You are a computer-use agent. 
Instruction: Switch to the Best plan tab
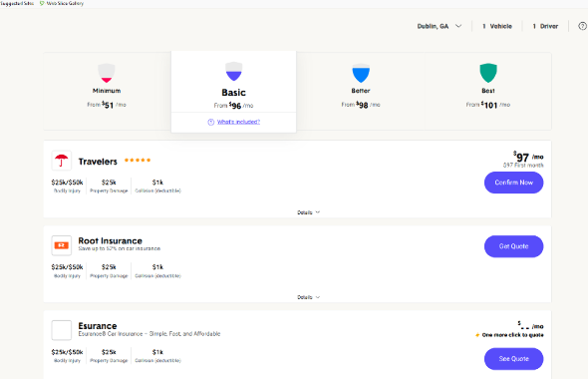click(x=488, y=91)
